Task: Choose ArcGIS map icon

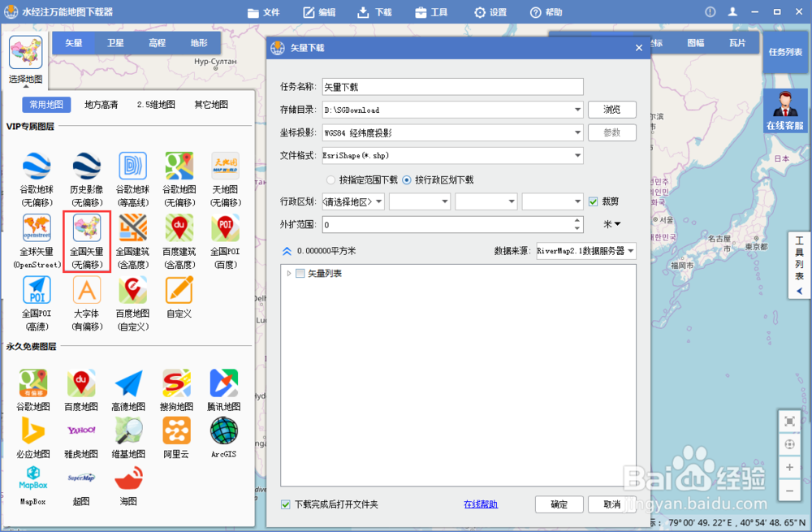Action: coord(224,430)
